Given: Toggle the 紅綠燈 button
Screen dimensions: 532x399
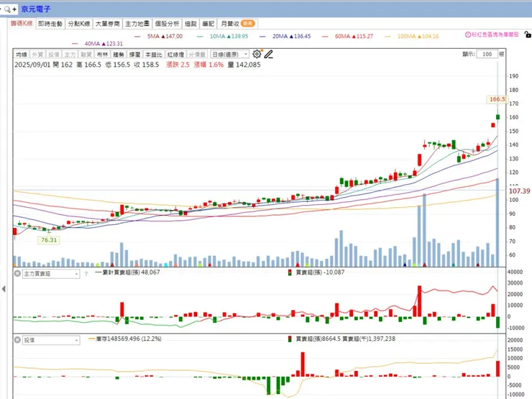Looking at the screenshot, I should [x=175, y=55].
